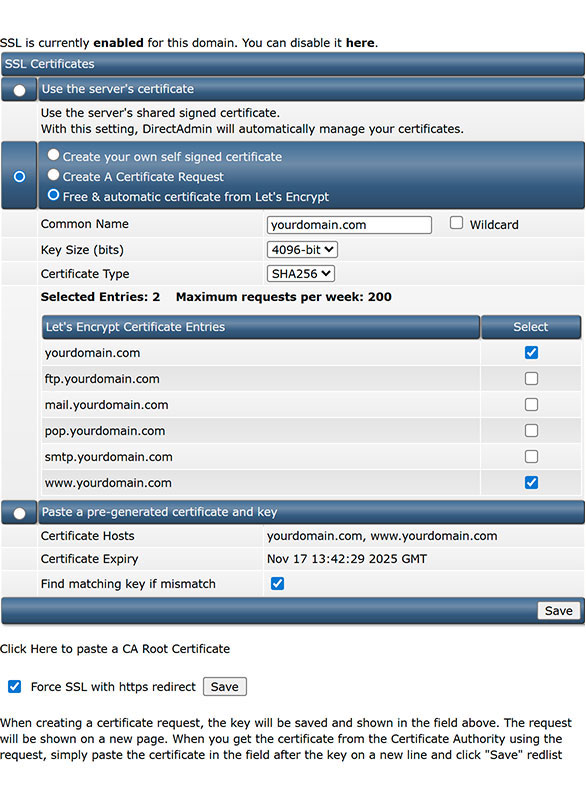Screen dimensions: 586x785
Task: Click the Save button in the certificates bar
Action: coord(558,611)
